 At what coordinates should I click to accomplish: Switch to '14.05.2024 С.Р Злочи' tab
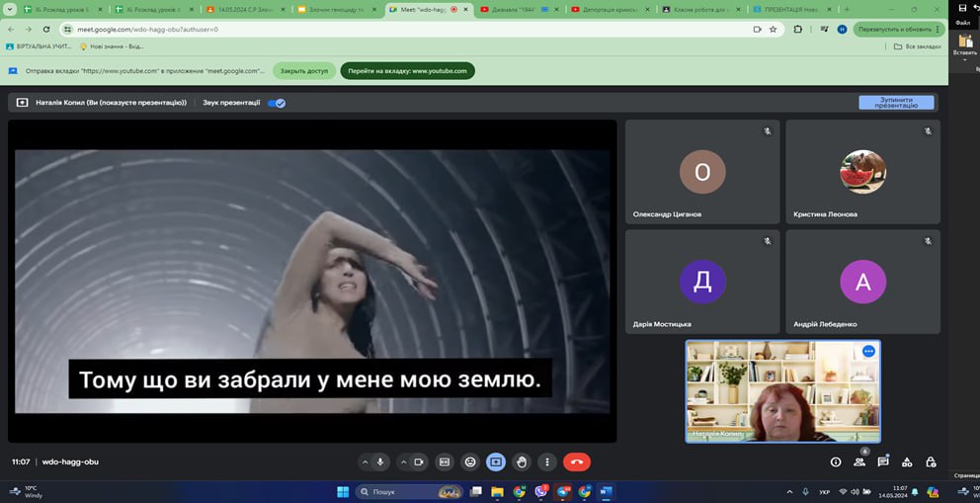(x=248, y=9)
